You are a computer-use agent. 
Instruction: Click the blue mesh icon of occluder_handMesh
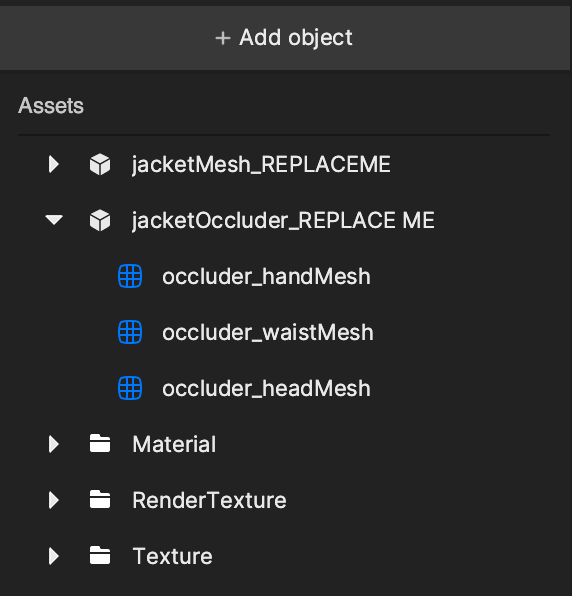tap(130, 276)
